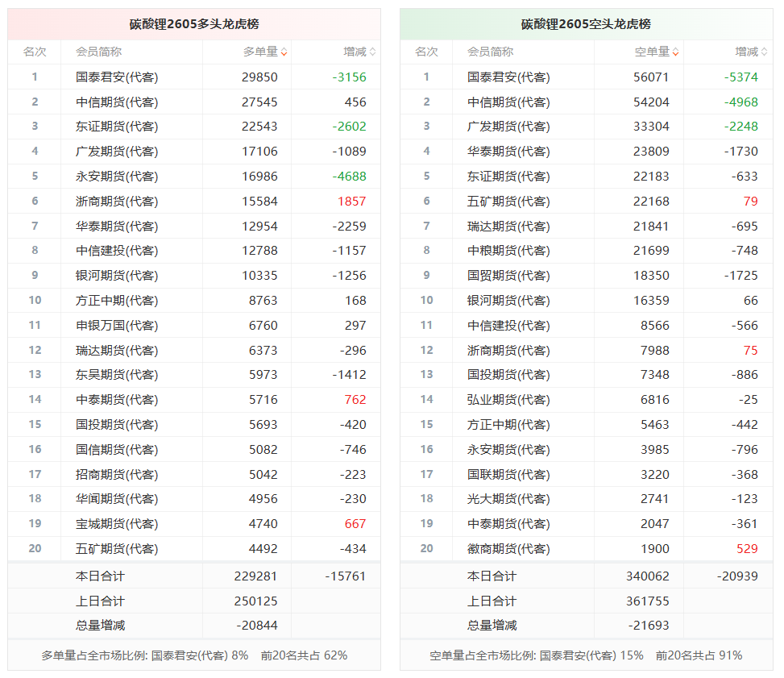The height and width of the screenshot is (678, 784).
Task: Click red change value 79
Action: (750, 202)
